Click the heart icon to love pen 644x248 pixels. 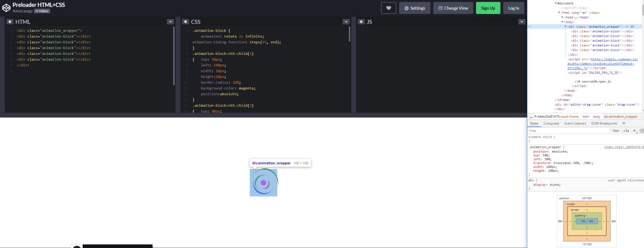click(x=388, y=8)
